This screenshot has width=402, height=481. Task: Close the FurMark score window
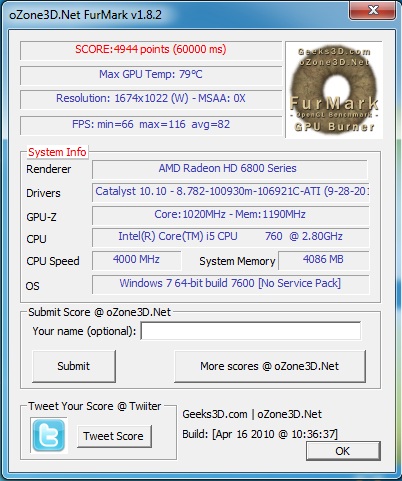(x=372, y=10)
